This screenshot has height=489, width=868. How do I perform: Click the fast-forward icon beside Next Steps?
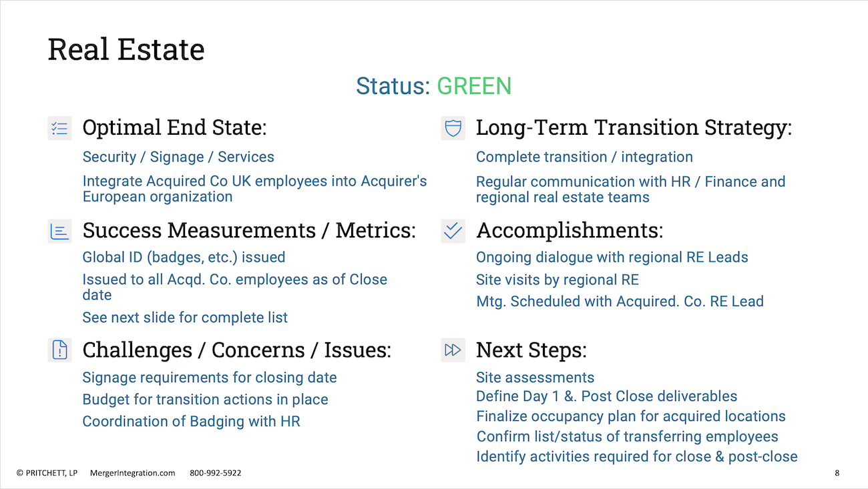(x=453, y=350)
